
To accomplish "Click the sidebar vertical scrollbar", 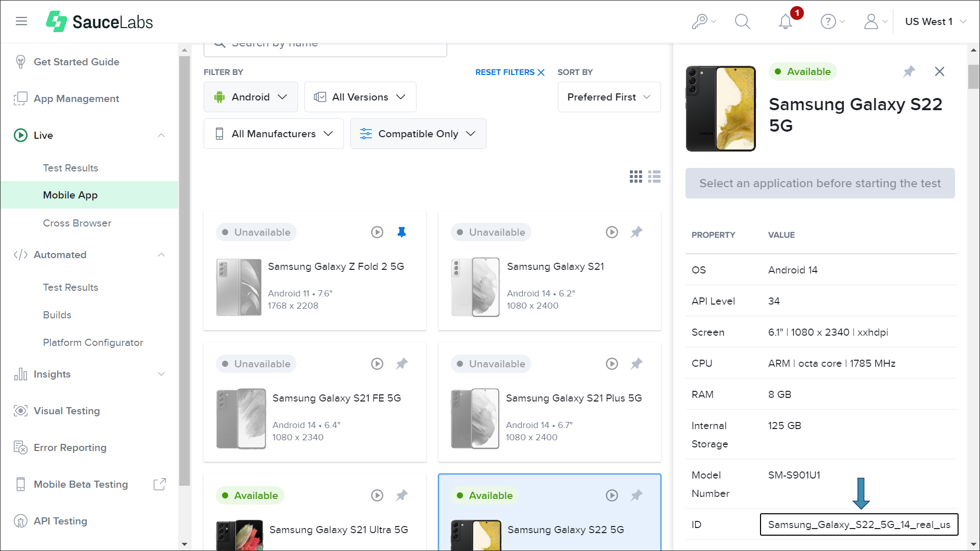I will tap(184, 270).
